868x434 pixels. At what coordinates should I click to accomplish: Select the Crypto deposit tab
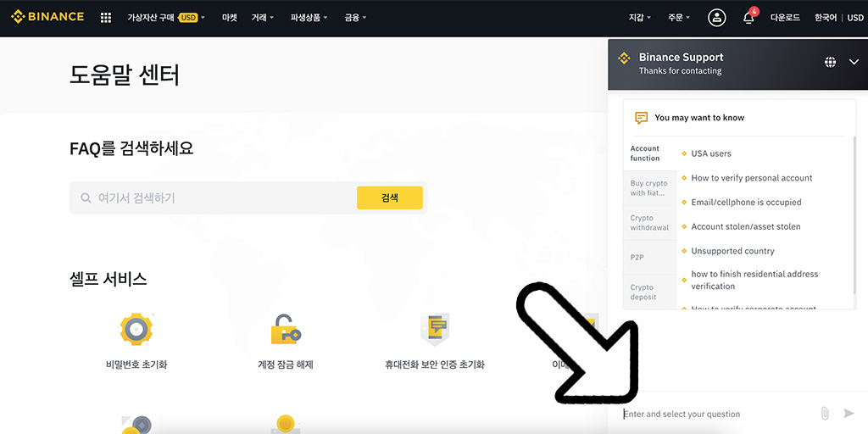point(649,292)
